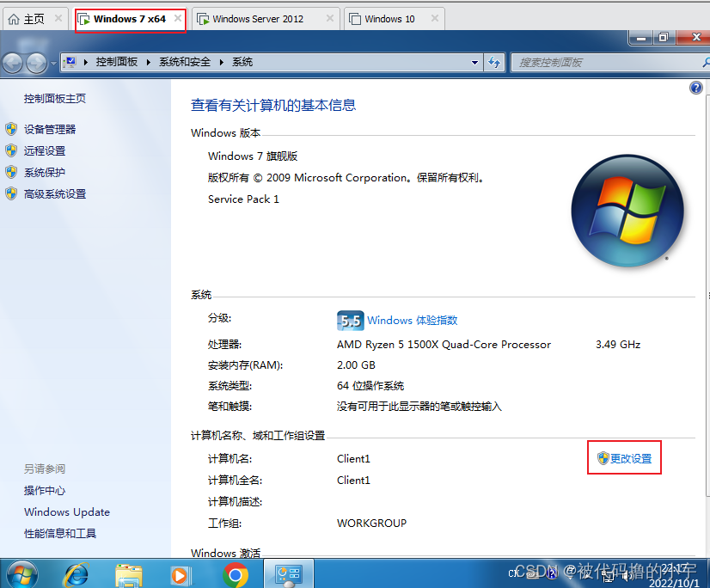The height and width of the screenshot is (588, 710).
Task: Click shield icon beside 远程设置
Action: pos(11,150)
